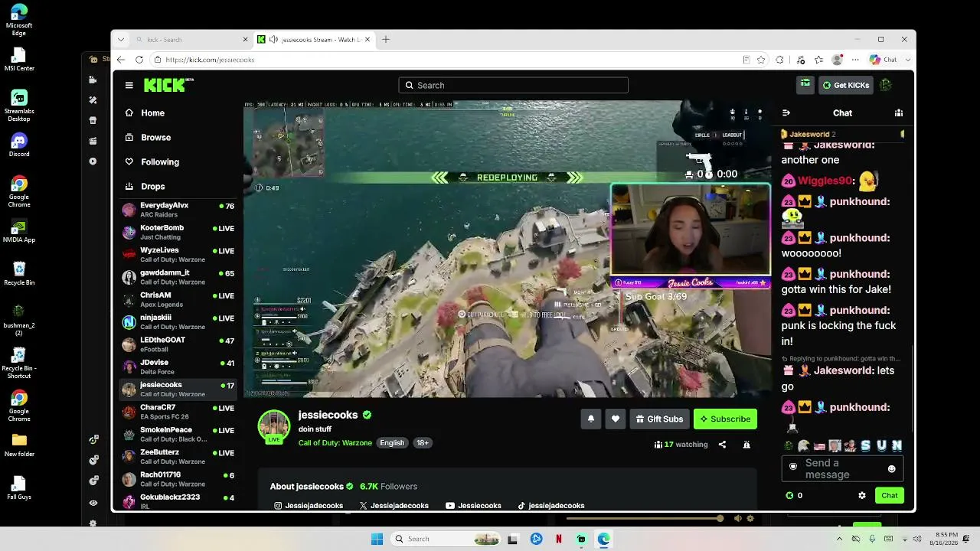Open Jessiejadecooks Instagram link
Image resolution: width=980 pixels, height=551 pixels.
(309, 506)
